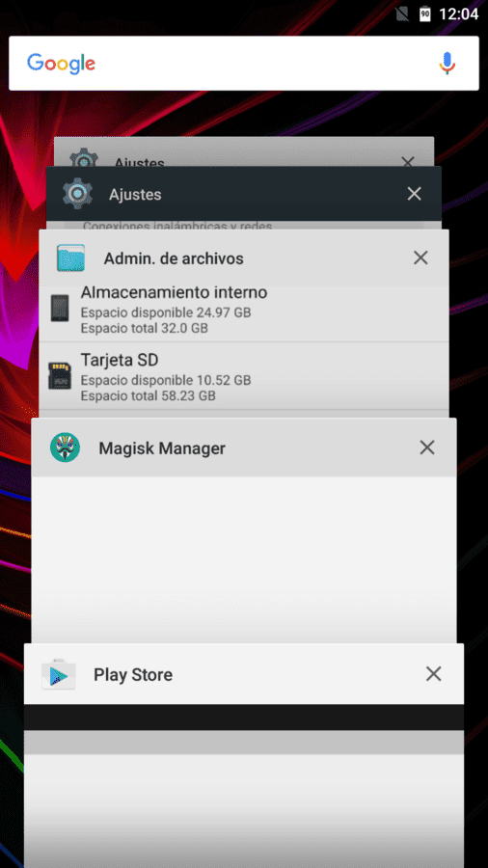This screenshot has width=488, height=868.
Task: Open Admin. de archivos folder icon
Action: point(70,258)
